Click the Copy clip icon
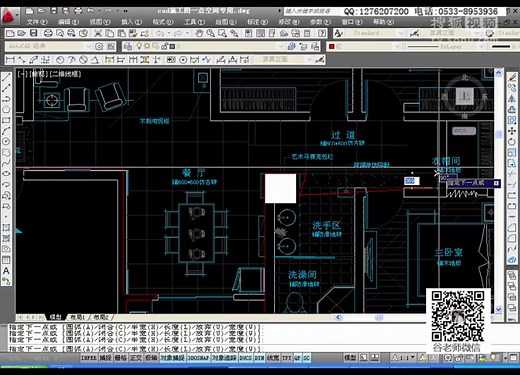 (x=109, y=33)
